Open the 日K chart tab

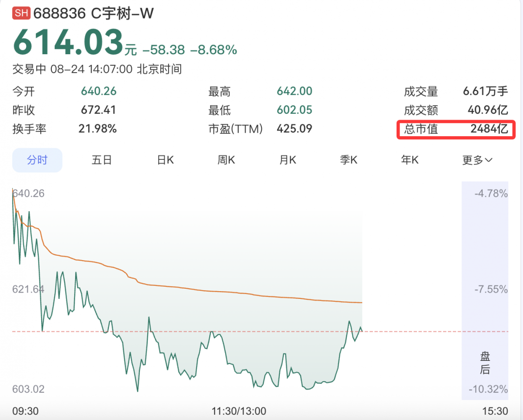coord(166,160)
